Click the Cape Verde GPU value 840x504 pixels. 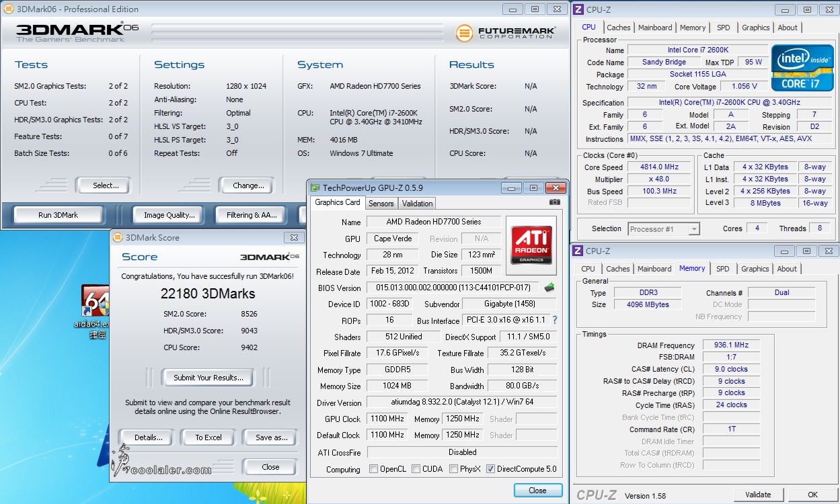[393, 239]
